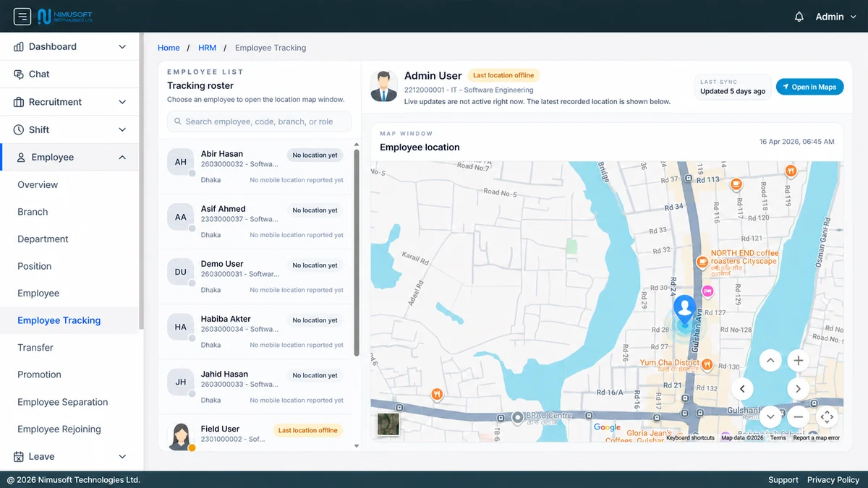Zoom out the map with minus button
The width and height of the screenshot is (868, 488).
pyautogui.click(x=798, y=416)
